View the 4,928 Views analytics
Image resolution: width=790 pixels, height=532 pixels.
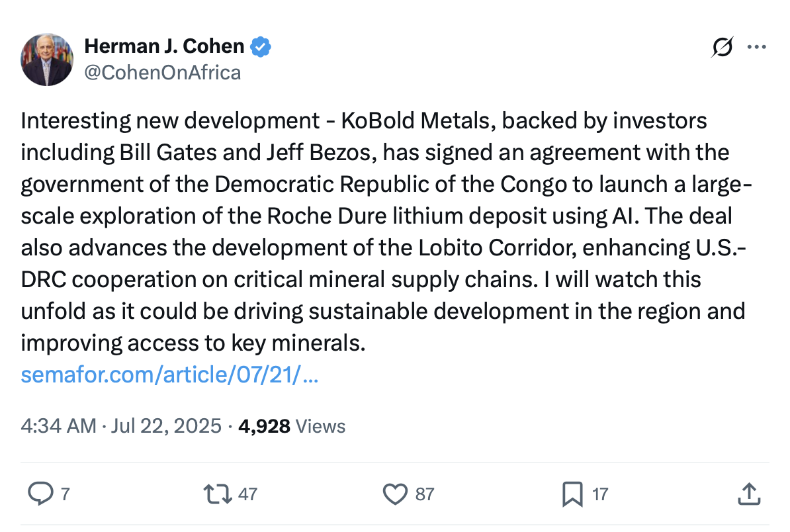tap(292, 425)
